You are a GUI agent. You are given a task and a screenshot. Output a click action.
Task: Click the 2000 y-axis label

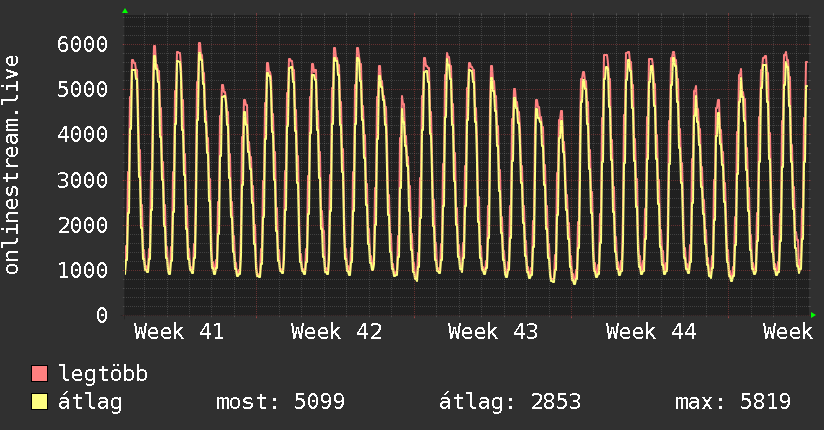[83, 225]
